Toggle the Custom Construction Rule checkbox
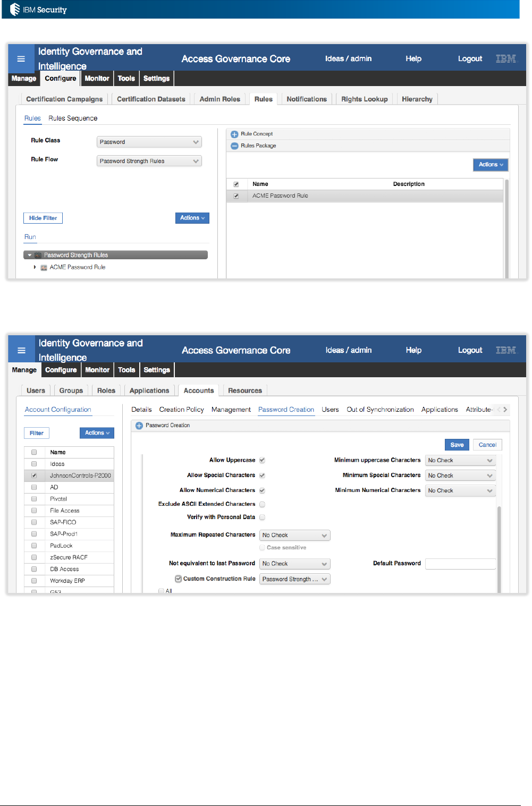 coord(178,579)
